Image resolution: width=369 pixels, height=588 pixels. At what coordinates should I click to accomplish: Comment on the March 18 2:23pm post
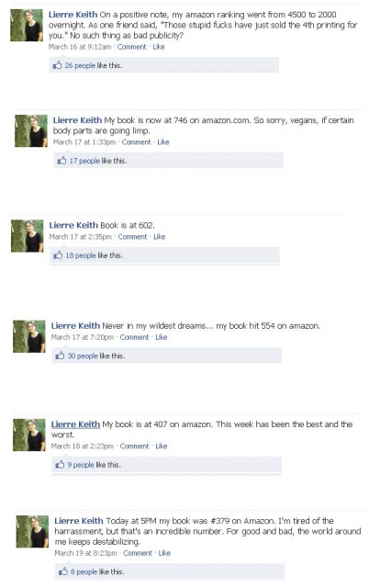pyautogui.click(x=134, y=446)
